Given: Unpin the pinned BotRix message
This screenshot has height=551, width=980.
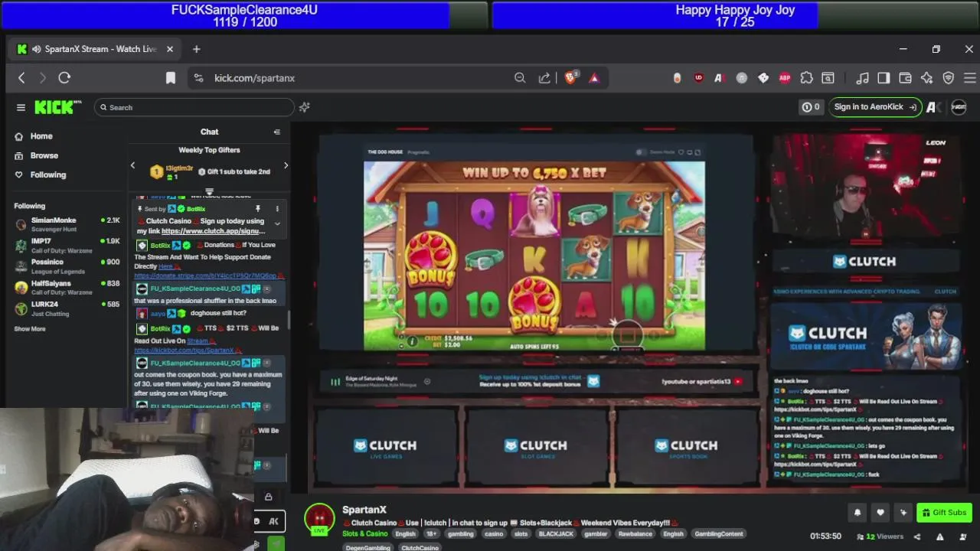Looking at the screenshot, I should (x=258, y=208).
